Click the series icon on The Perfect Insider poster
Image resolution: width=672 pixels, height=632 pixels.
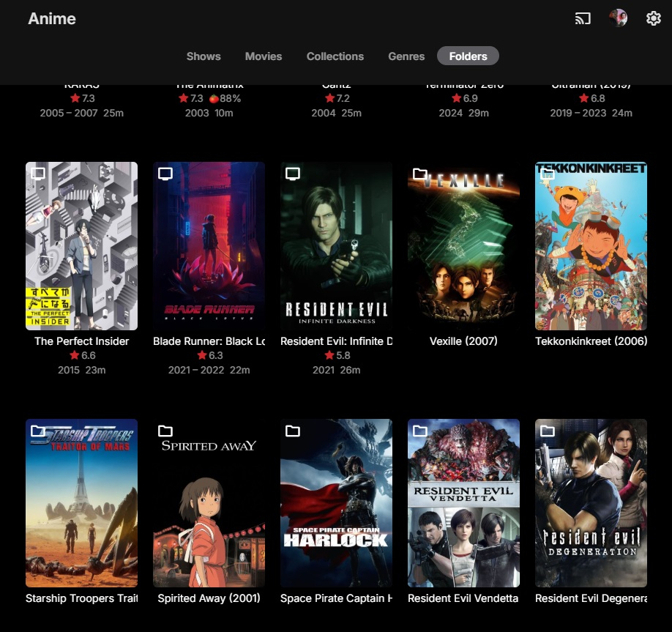38,174
